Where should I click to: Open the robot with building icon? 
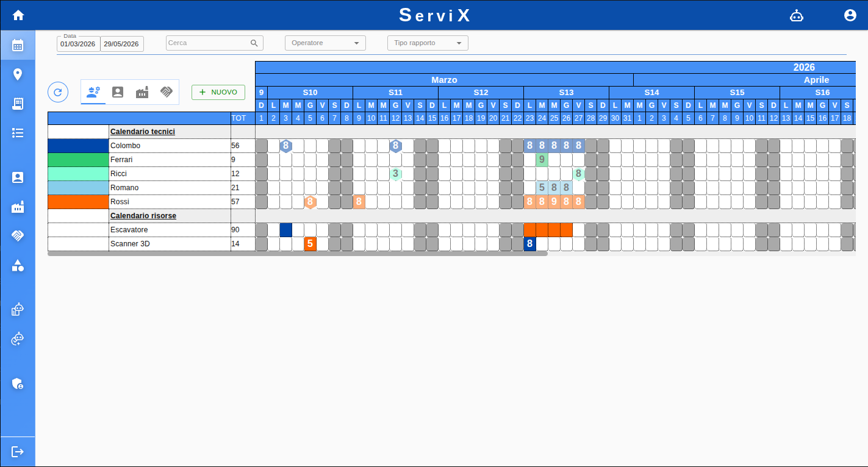pyautogui.click(x=18, y=310)
